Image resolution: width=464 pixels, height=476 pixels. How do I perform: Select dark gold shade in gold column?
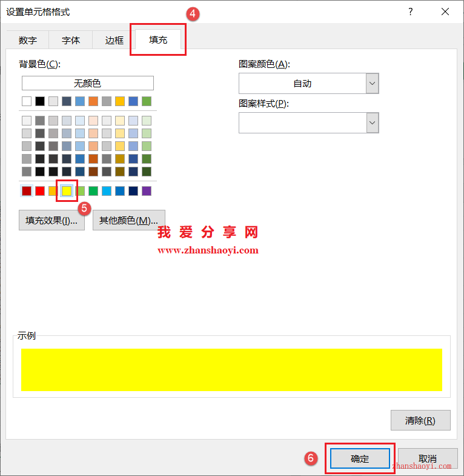(120, 159)
